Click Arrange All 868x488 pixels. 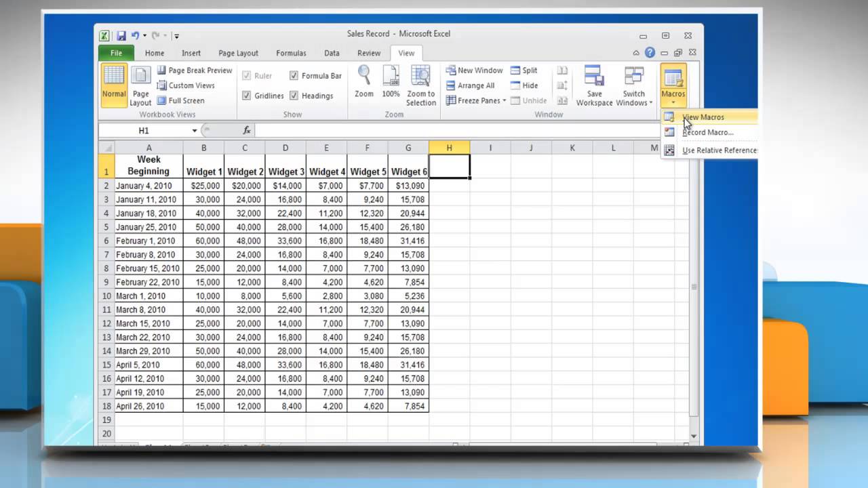(x=471, y=85)
